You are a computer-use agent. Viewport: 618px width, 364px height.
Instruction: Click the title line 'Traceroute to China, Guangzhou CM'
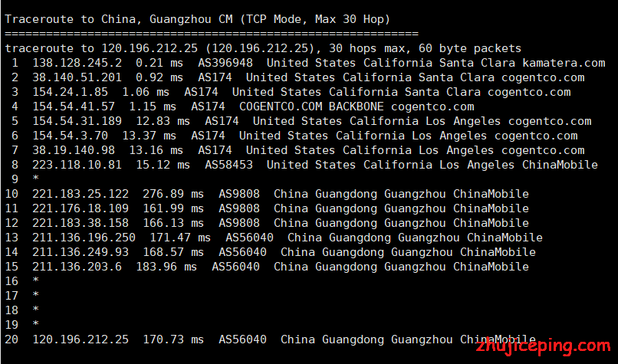pos(198,19)
